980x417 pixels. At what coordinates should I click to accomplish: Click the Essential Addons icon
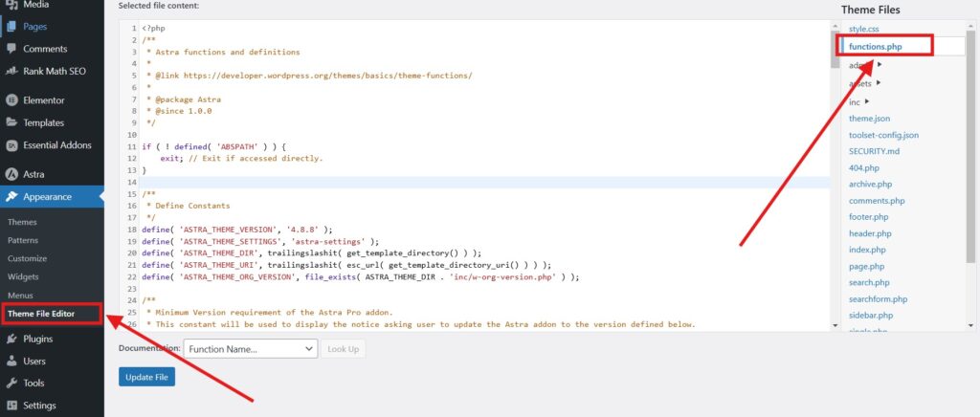click(x=11, y=145)
